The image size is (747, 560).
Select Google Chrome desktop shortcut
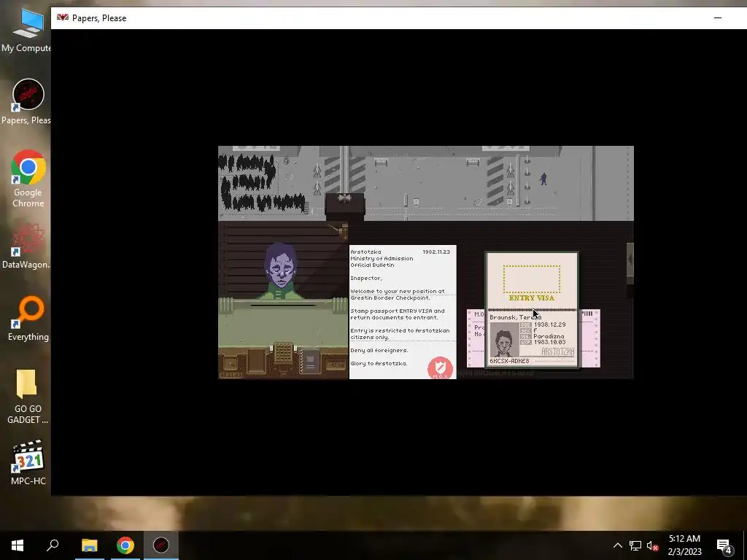(28, 179)
